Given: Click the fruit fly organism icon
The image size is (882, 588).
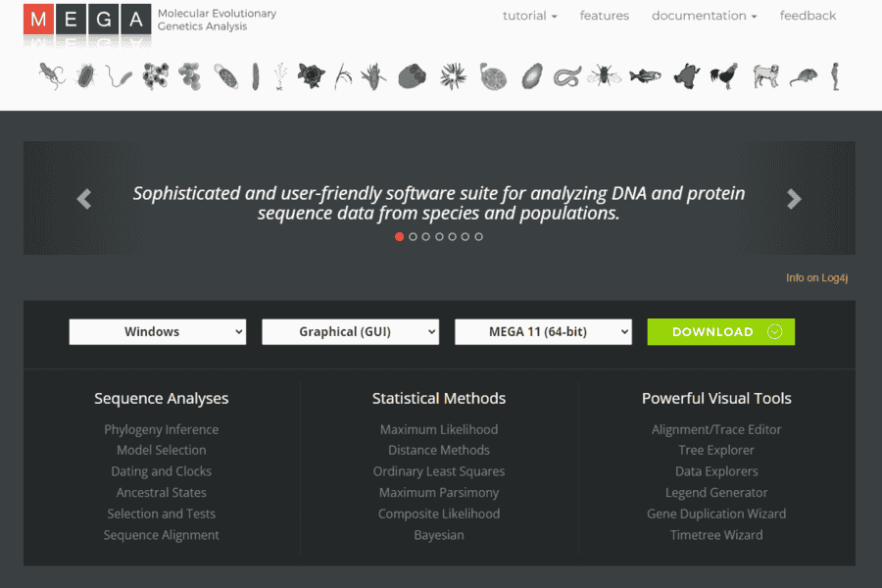Looking at the screenshot, I should (604, 75).
